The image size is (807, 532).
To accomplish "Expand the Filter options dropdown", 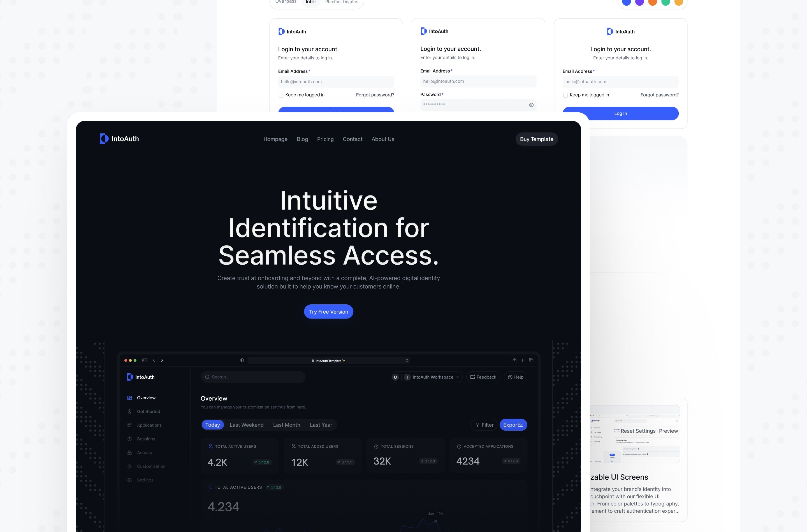I will tap(484, 425).
